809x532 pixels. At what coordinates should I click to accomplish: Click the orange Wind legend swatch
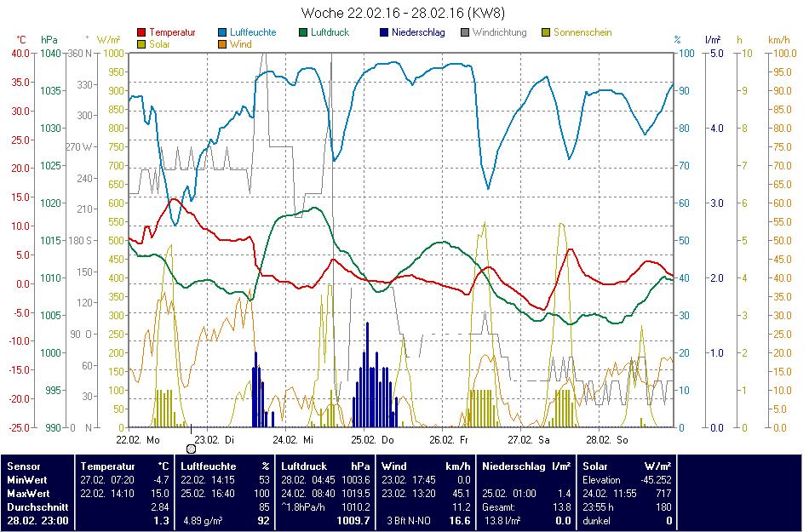222,44
